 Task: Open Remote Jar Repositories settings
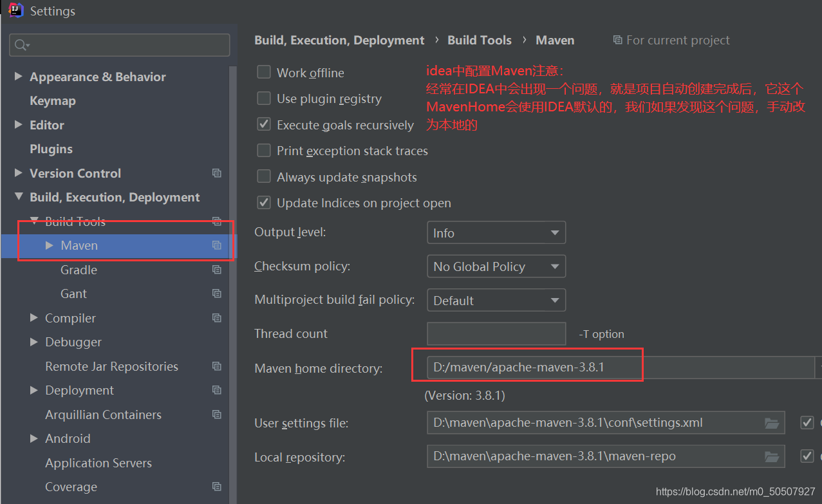click(111, 366)
